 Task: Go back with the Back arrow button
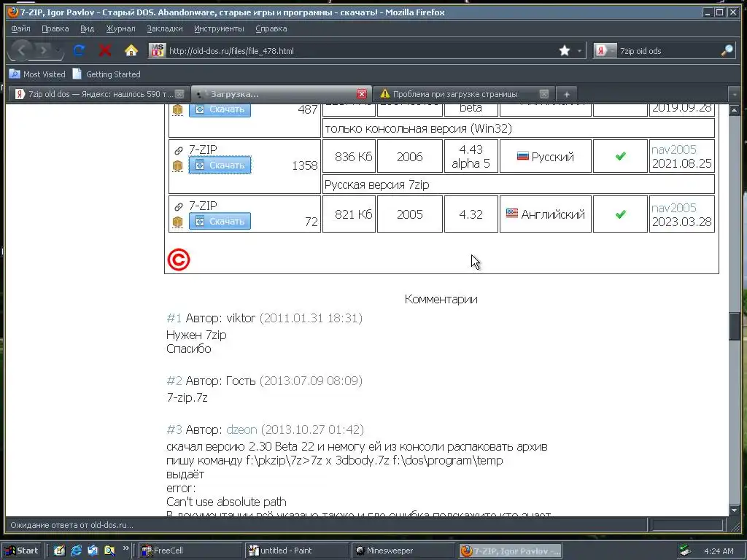[21, 50]
